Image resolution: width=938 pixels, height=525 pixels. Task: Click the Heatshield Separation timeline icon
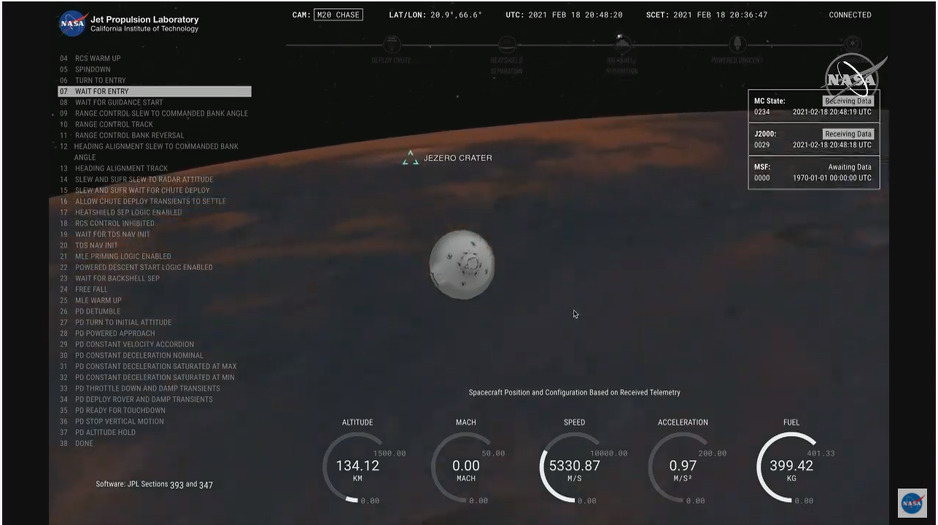pyautogui.click(x=507, y=45)
